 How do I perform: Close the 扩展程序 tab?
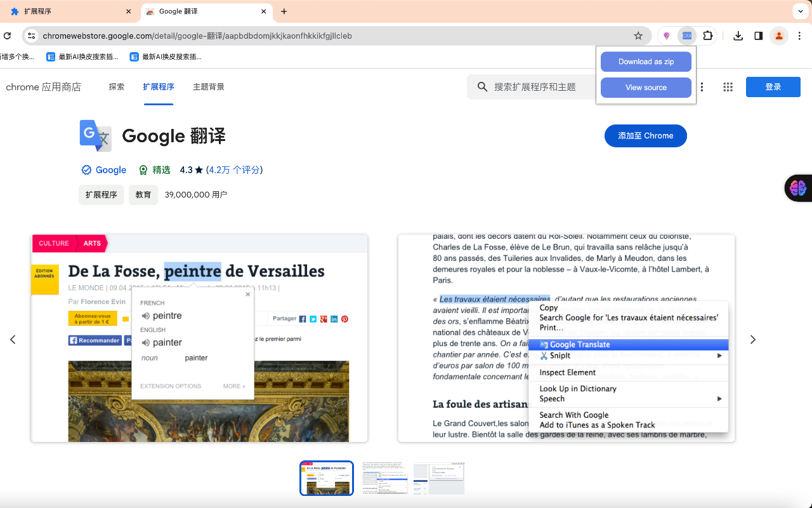click(x=129, y=11)
